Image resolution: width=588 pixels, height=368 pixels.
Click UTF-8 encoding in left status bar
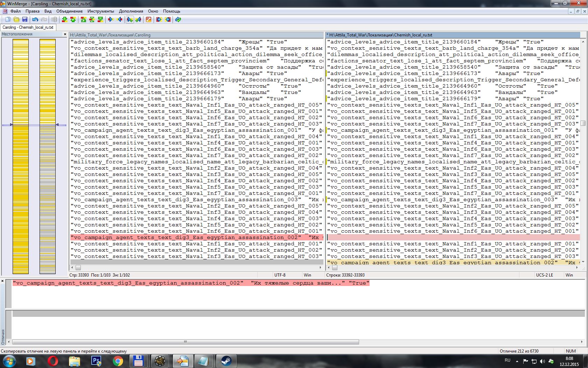pos(280,275)
